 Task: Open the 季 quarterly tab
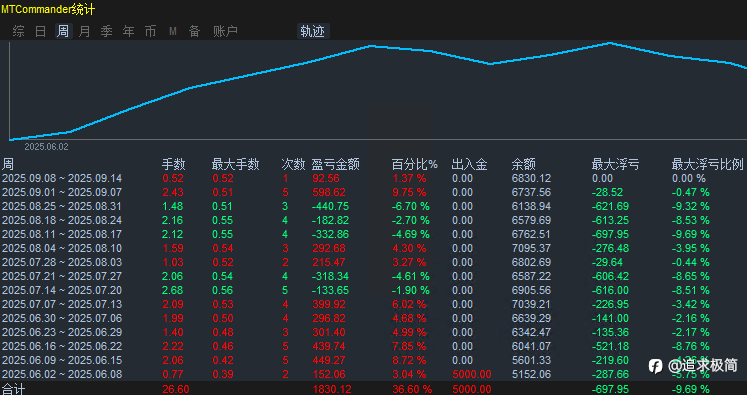[x=106, y=31]
